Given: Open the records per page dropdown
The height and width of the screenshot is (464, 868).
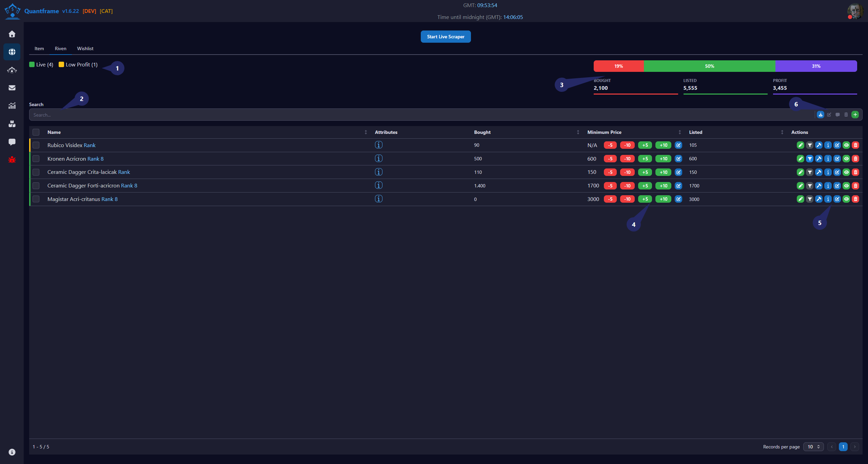Looking at the screenshot, I should tap(813, 447).
